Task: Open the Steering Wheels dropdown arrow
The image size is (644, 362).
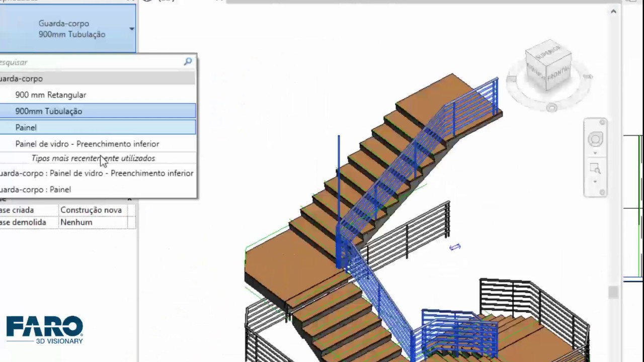Action: (x=595, y=153)
